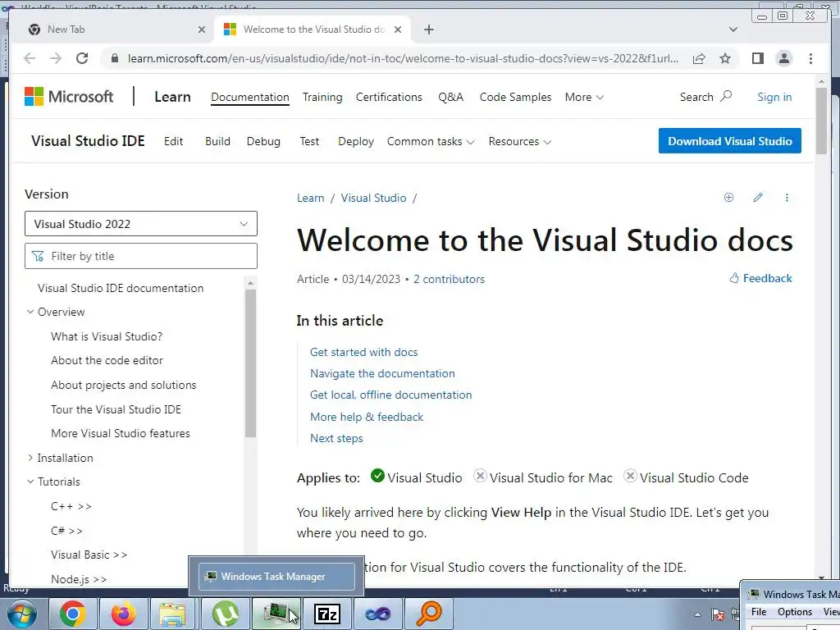Open File menu in Windows Task Manager window

[759, 612]
